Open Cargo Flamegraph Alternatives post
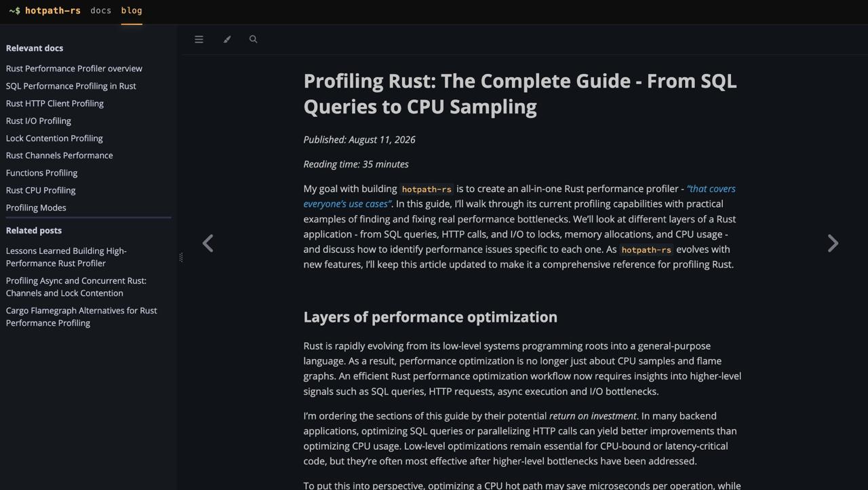This screenshot has width=868, height=490. tap(81, 316)
